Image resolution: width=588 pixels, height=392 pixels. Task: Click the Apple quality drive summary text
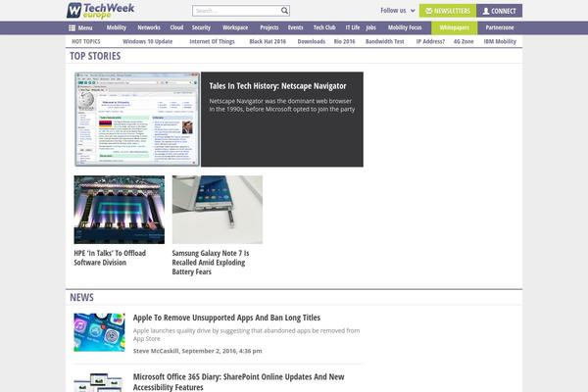246,334
